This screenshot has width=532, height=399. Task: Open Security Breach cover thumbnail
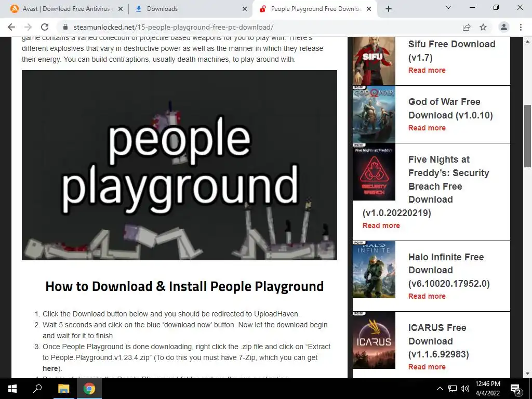(374, 172)
